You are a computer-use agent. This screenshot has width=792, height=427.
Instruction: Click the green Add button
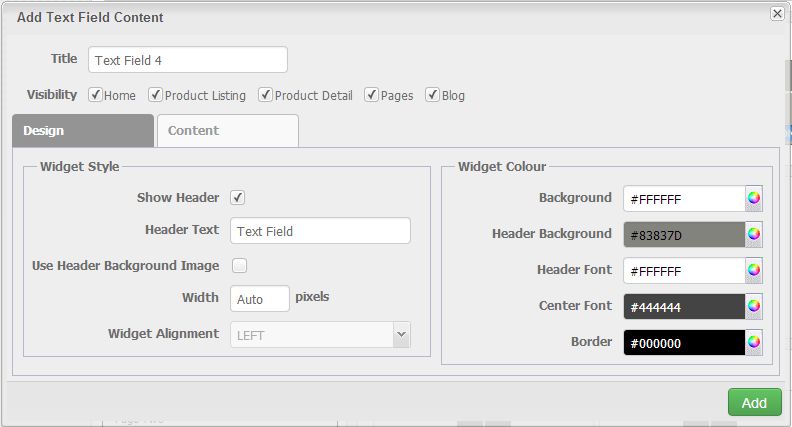tap(755, 402)
